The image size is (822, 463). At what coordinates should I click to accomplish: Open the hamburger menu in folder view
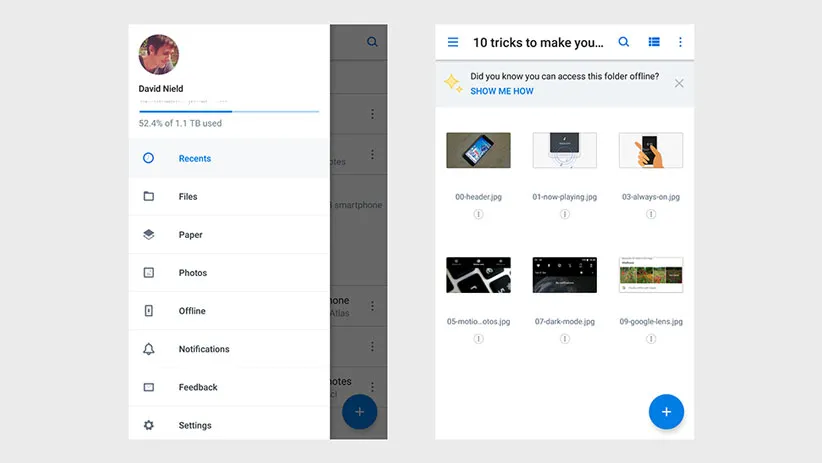[453, 43]
